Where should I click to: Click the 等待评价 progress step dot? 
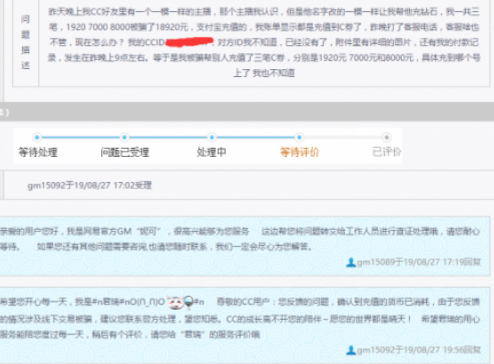299,137
